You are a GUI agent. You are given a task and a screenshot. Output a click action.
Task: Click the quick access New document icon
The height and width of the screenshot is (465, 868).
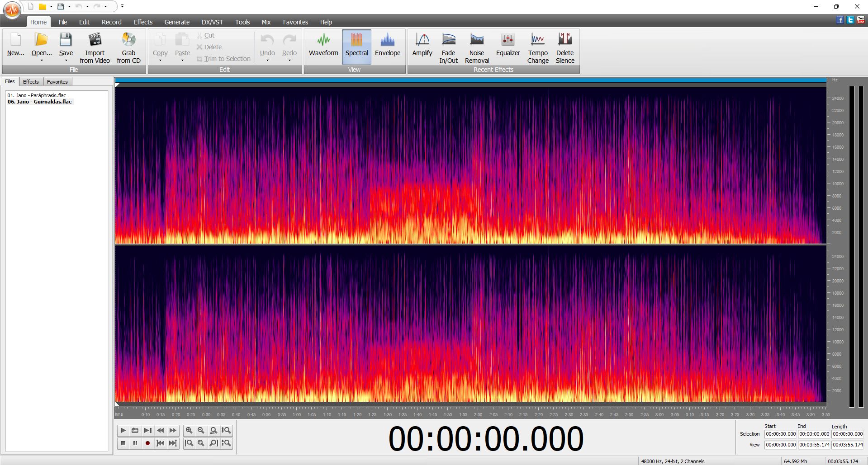[x=30, y=6]
